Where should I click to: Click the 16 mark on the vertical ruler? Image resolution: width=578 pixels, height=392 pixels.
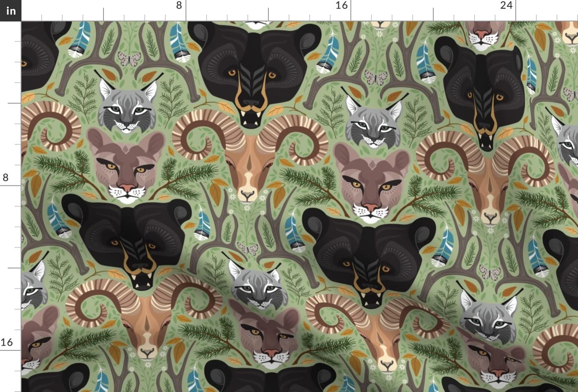(x=7, y=342)
